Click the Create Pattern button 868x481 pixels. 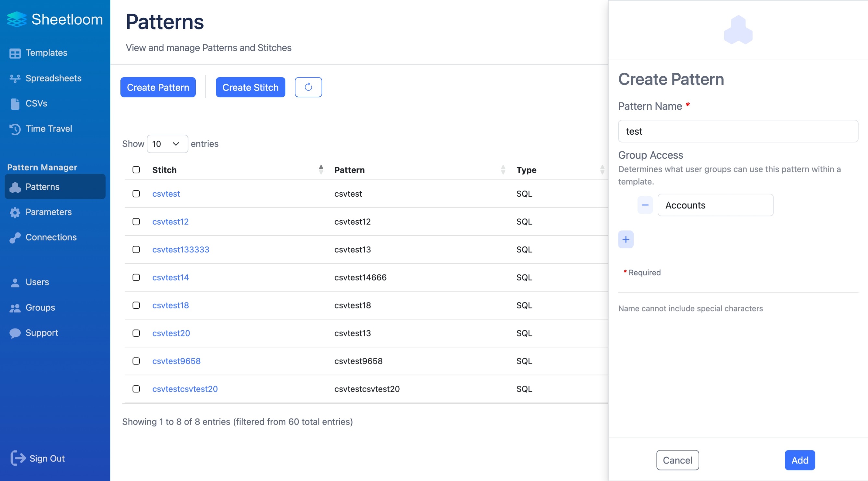point(158,87)
